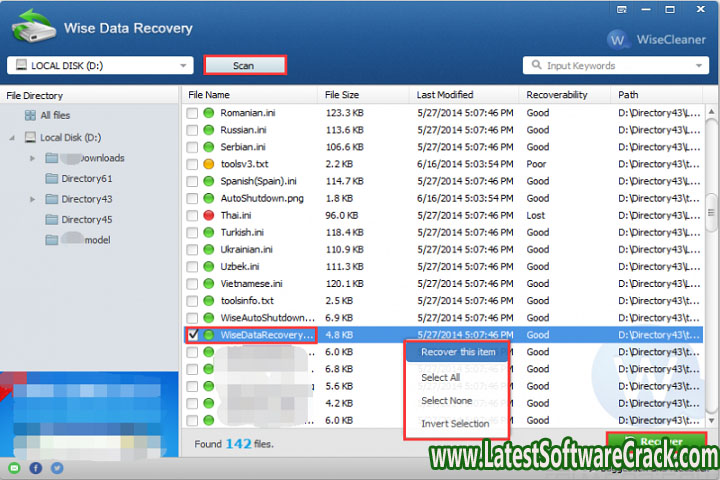The width and height of the screenshot is (720, 480).
Task: Check the box for Romanian.ini
Action: [192, 113]
